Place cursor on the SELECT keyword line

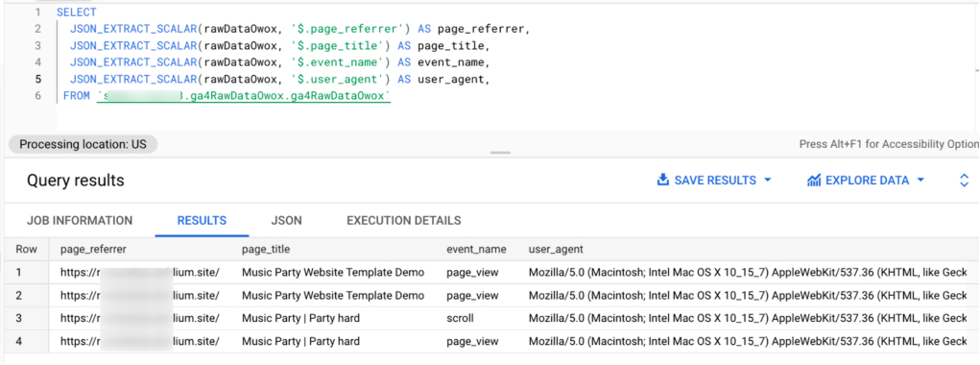click(x=76, y=12)
